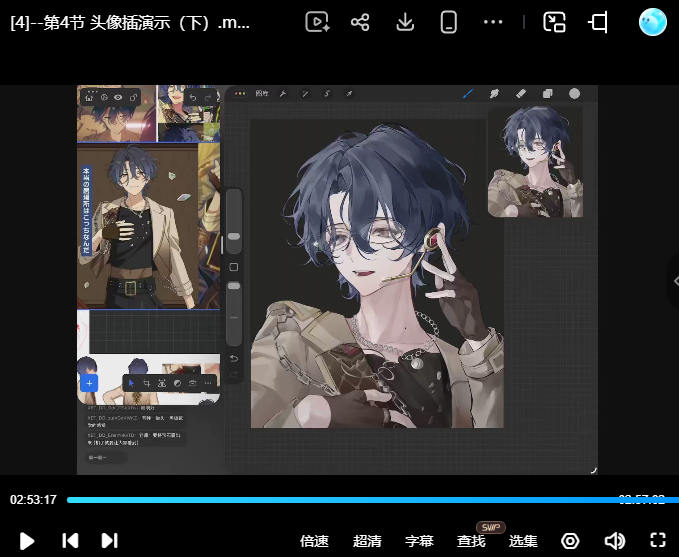Share this video

[360, 22]
